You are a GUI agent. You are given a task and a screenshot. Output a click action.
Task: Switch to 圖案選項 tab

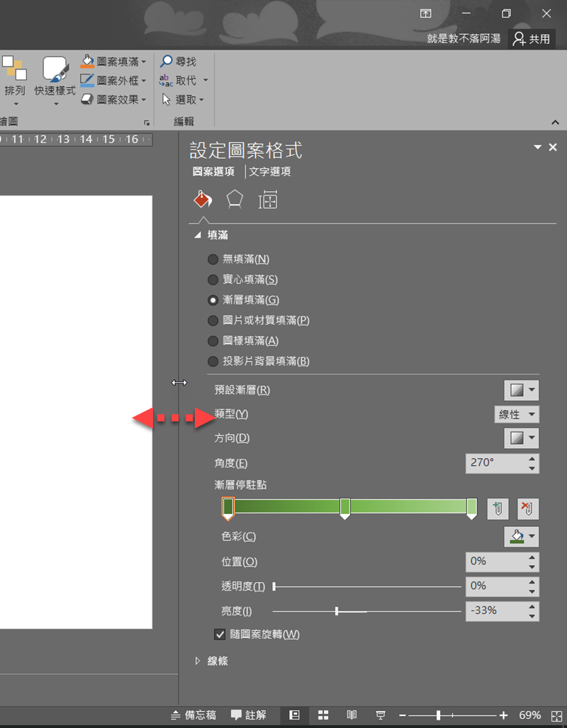213,172
